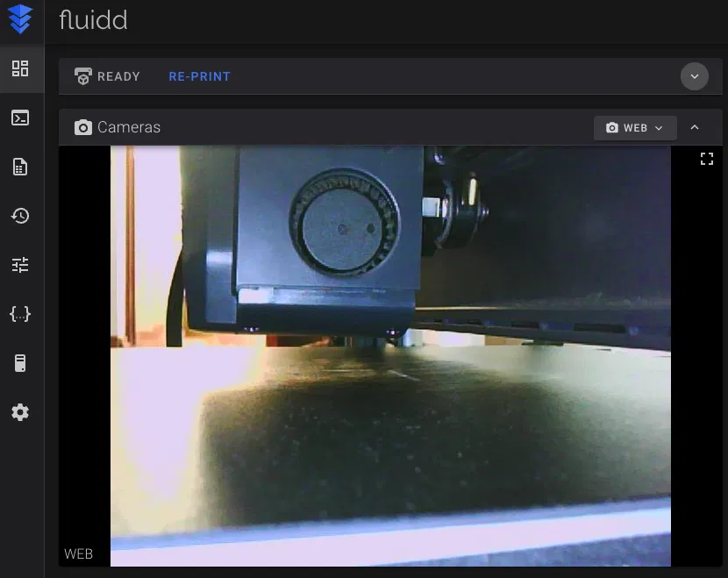The width and height of the screenshot is (728, 578).
Task: Open the G-code files icon
Action: (20, 167)
